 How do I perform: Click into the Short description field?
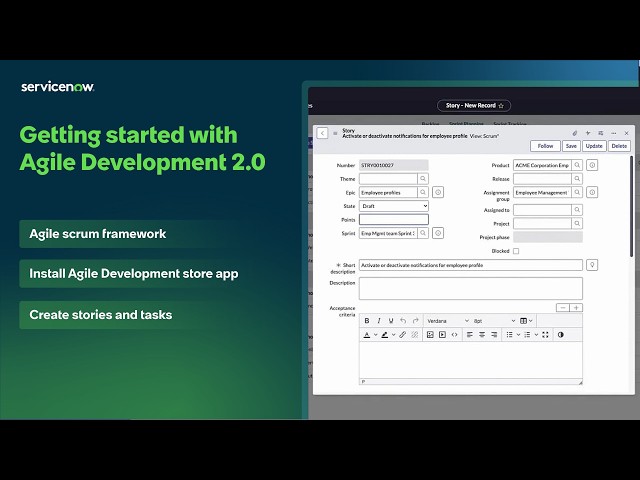coord(471,265)
